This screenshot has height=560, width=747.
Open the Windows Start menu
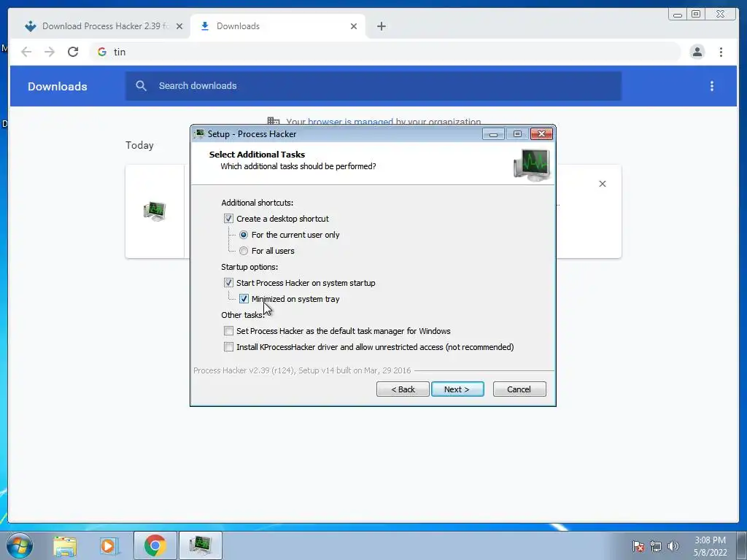20,545
